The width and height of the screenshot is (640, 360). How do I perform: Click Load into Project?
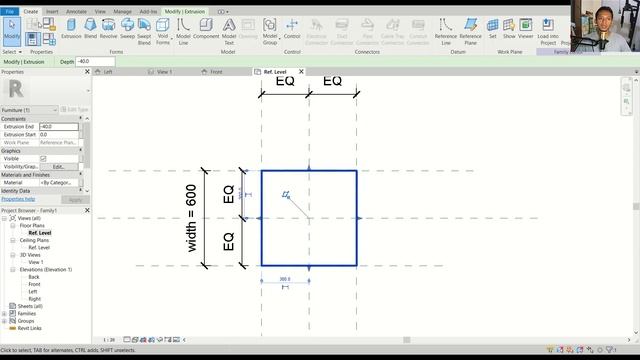click(548, 31)
